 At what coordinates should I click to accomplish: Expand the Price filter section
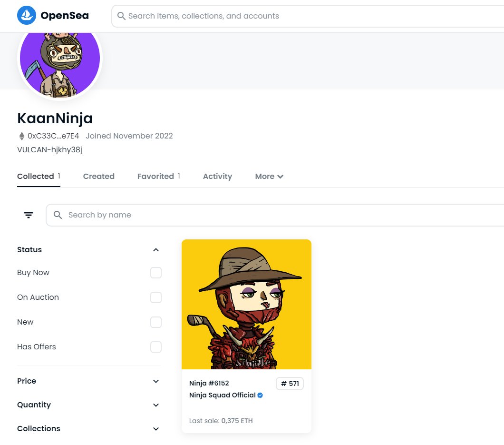155,381
